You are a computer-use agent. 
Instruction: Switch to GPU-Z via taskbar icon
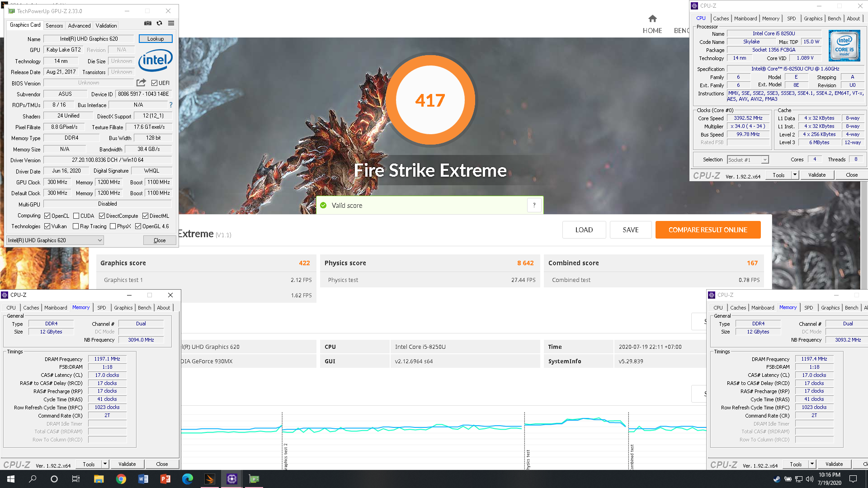pos(254,479)
